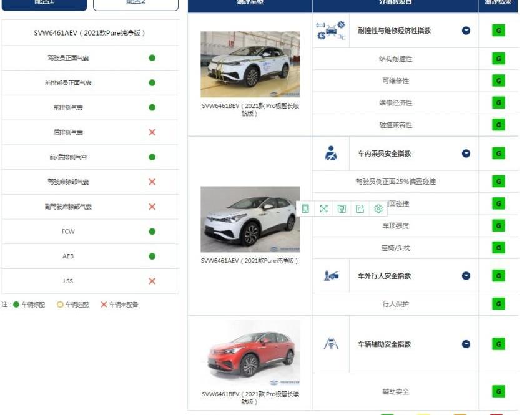Click the vehicle assistance safety radar icon
This screenshot has width=532, height=415.
pyautogui.click(x=331, y=344)
